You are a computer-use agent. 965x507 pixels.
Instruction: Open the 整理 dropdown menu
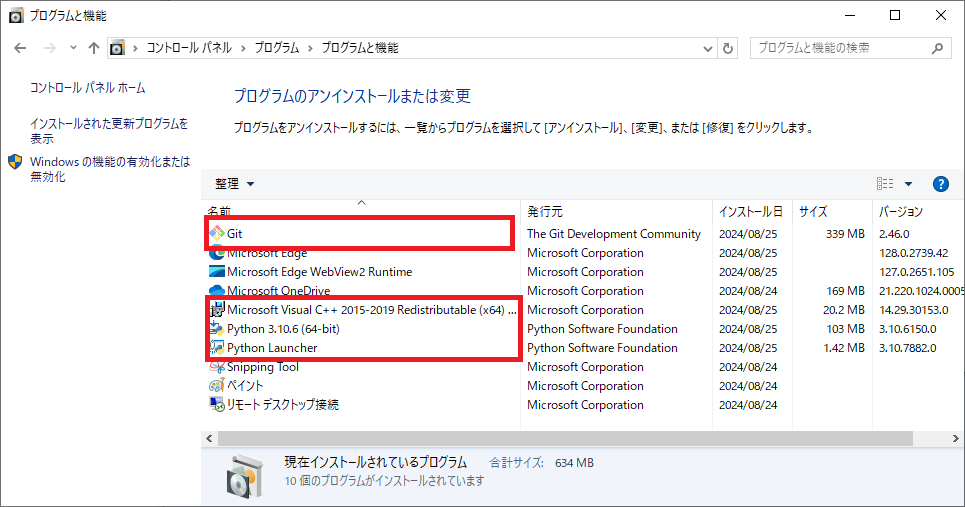tap(235, 184)
